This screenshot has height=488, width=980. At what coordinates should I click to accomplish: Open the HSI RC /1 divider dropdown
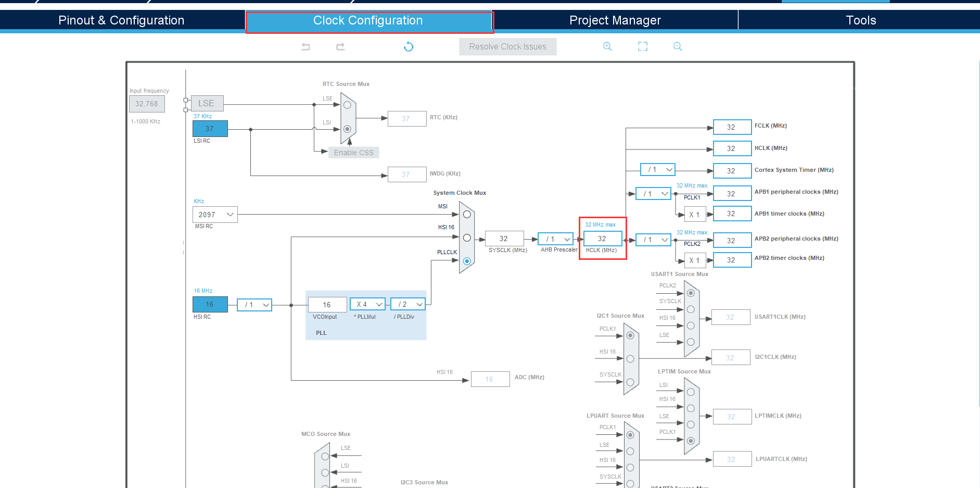[254, 305]
